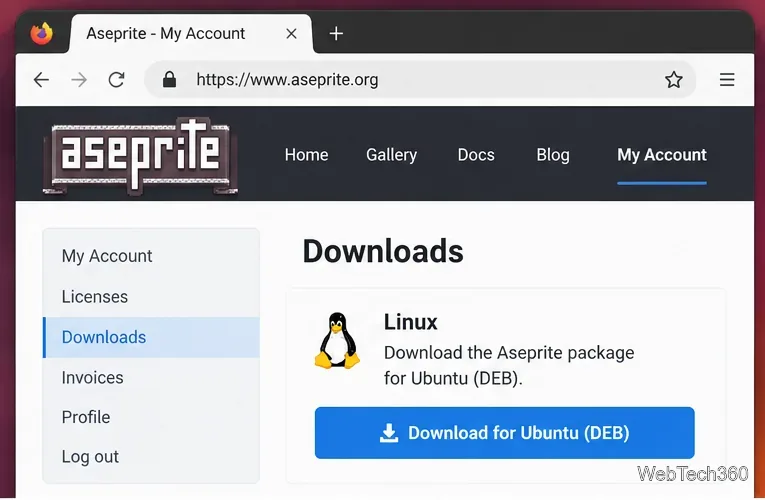
Task: Click the Linux Tux penguin icon
Action: click(x=337, y=340)
